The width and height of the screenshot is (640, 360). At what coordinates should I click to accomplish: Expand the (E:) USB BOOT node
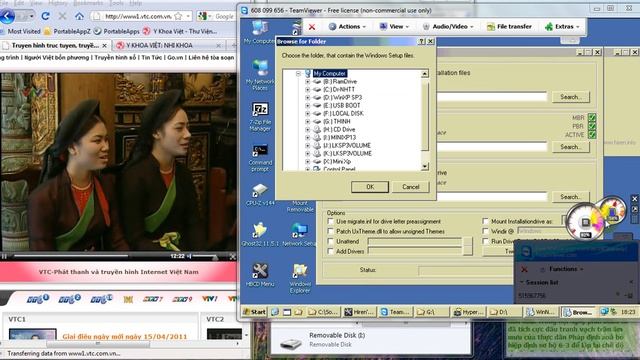[x=307, y=105]
